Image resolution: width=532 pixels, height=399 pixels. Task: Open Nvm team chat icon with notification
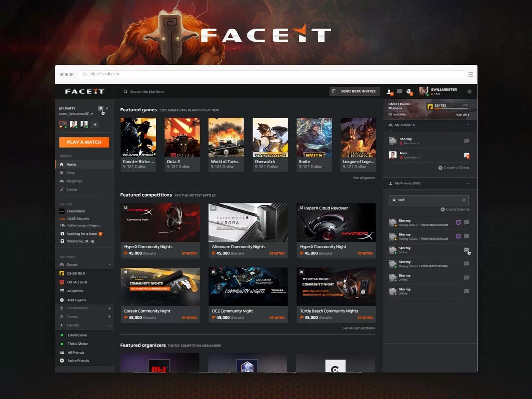466,155
